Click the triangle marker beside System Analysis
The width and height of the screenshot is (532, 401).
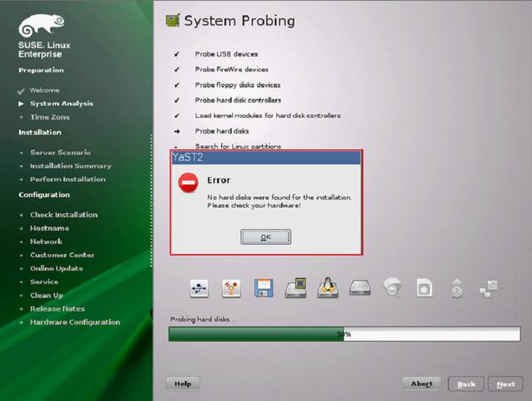[21, 104]
